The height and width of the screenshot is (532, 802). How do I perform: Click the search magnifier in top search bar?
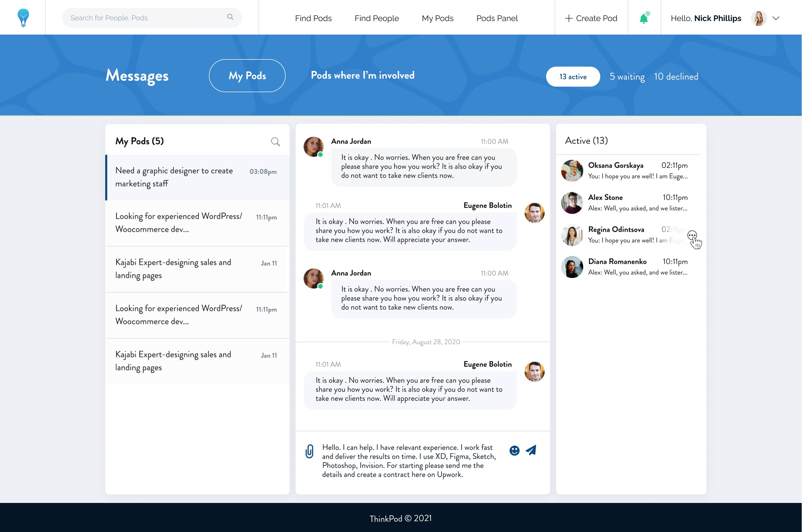230,17
